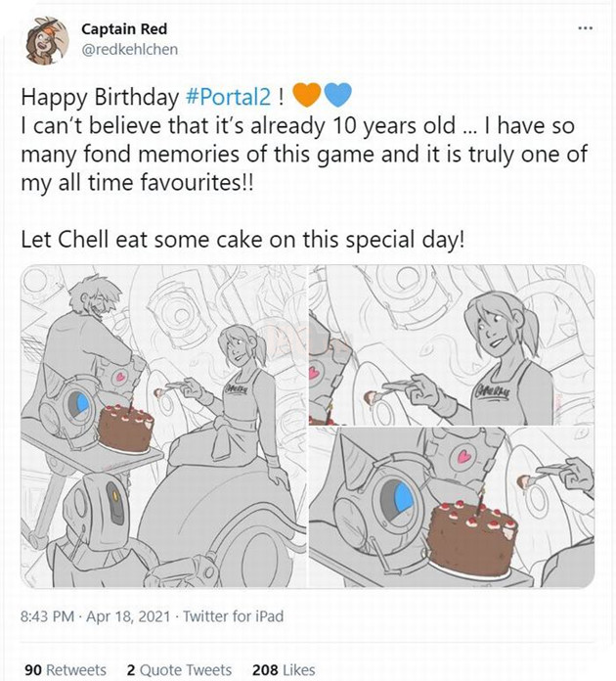View the 208 Likes list
The width and height of the screenshot is (616, 681).
(284, 669)
